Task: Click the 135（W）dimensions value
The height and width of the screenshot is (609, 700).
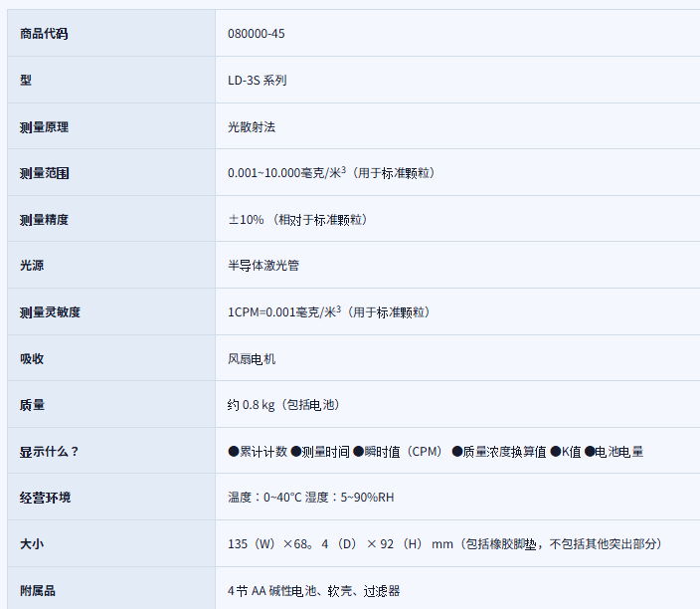Action: (254, 544)
